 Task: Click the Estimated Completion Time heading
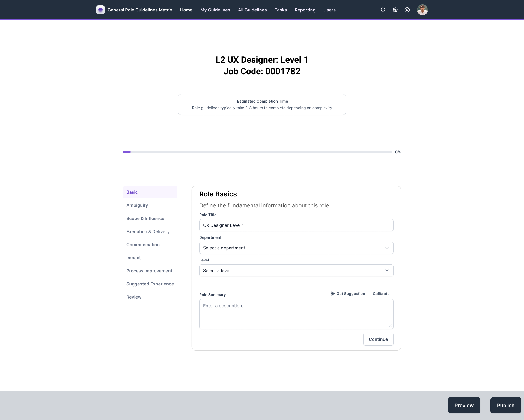click(262, 101)
